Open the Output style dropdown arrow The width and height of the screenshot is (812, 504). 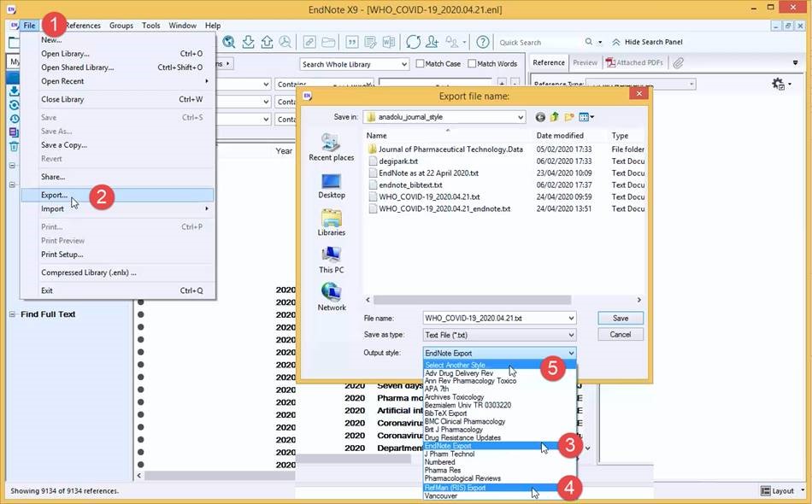pyautogui.click(x=571, y=353)
